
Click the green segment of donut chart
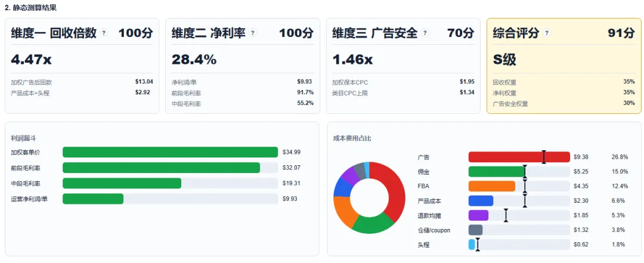pos(371,225)
